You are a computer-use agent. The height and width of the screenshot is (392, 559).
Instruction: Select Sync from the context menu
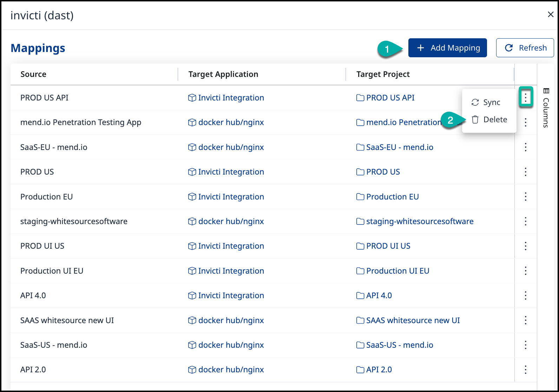(491, 102)
